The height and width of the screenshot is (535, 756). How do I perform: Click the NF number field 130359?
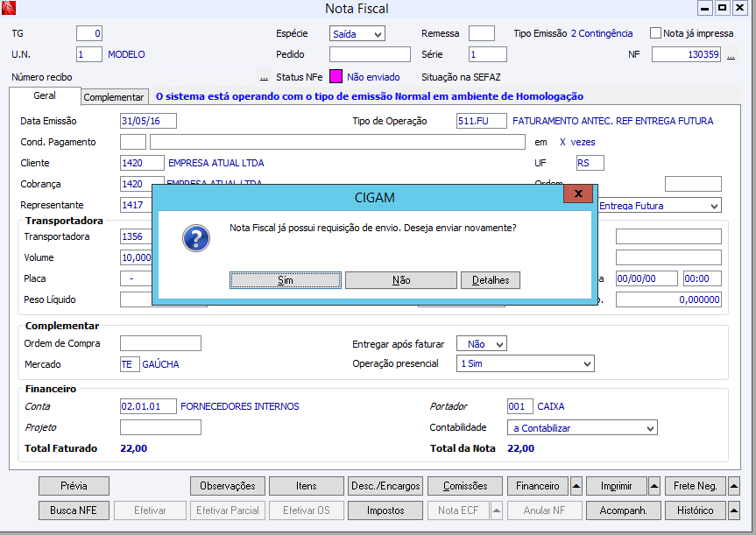pos(687,54)
